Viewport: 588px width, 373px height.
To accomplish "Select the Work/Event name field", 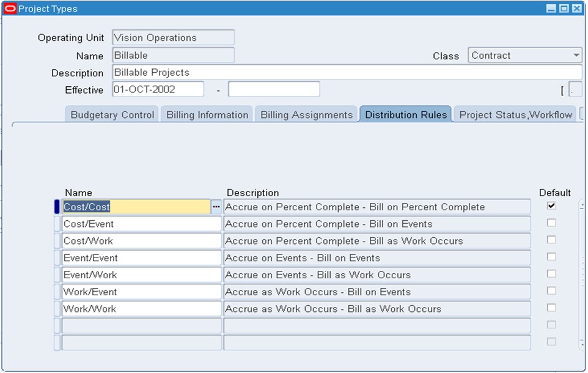I will pyautogui.click(x=141, y=292).
